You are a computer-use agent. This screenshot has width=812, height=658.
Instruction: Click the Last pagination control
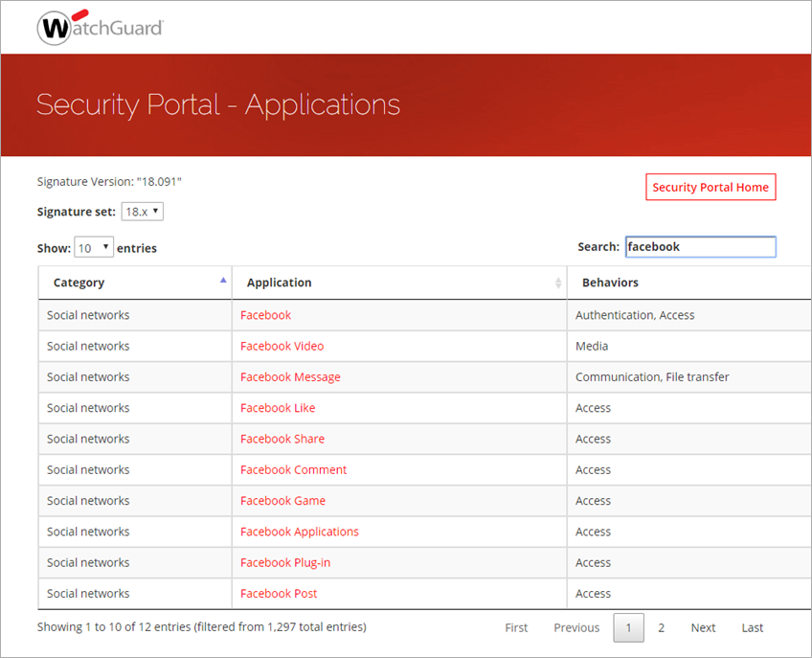click(x=752, y=627)
